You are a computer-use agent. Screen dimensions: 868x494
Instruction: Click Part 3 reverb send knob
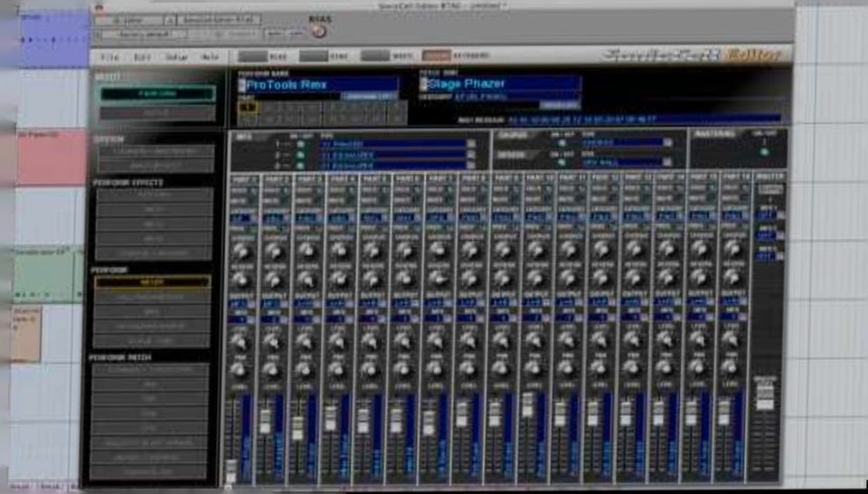[x=307, y=280]
